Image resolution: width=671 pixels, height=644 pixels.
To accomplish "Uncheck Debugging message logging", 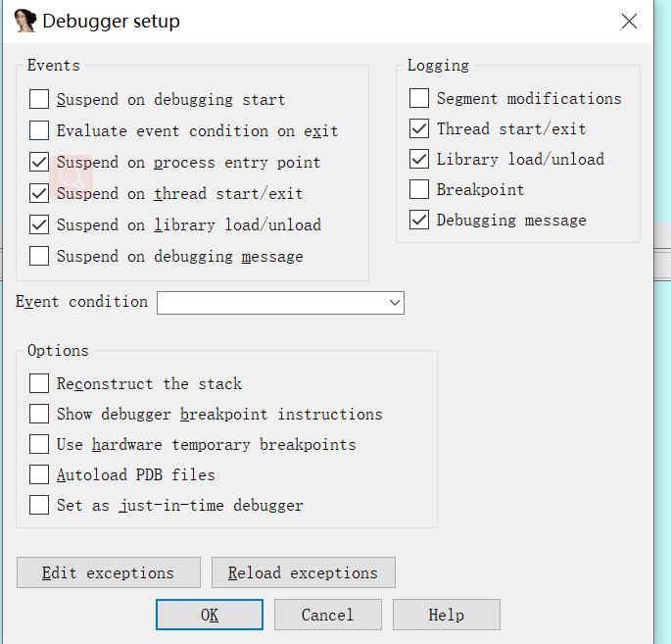I will coord(419,221).
